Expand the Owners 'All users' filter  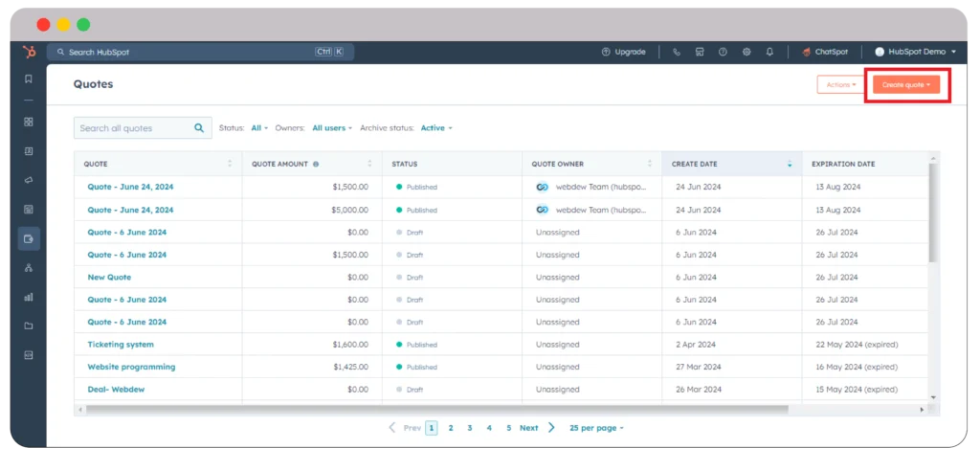click(331, 128)
